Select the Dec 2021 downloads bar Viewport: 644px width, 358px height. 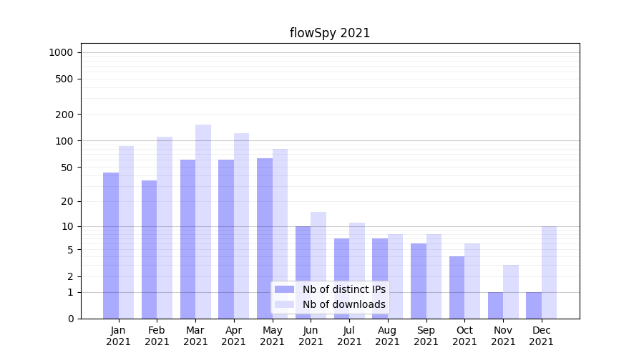click(x=549, y=272)
